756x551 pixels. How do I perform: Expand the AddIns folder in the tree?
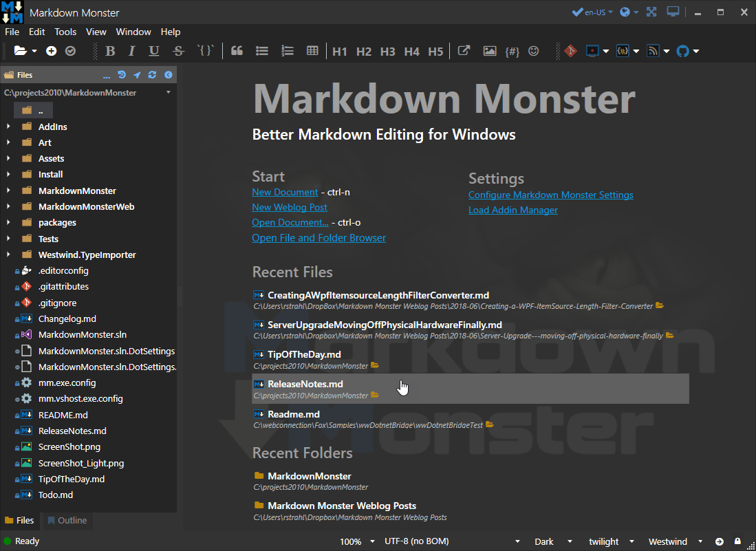tap(7, 127)
